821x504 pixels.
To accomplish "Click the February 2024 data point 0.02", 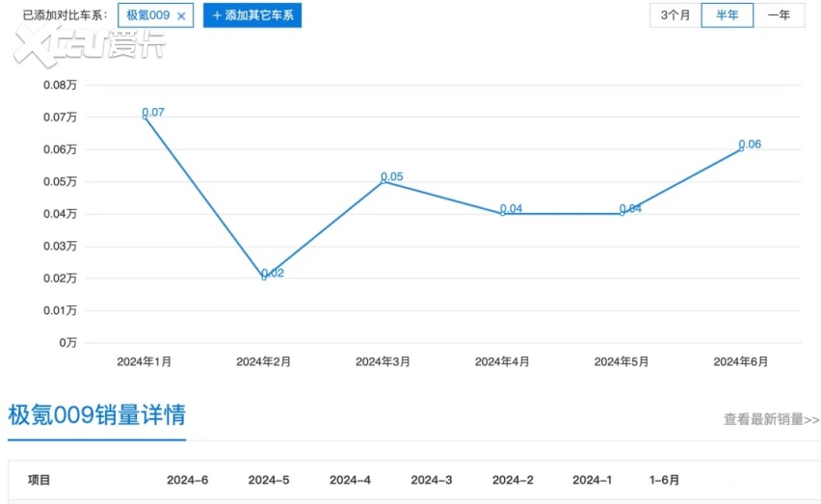I will pyautogui.click(x=264, y=278).
